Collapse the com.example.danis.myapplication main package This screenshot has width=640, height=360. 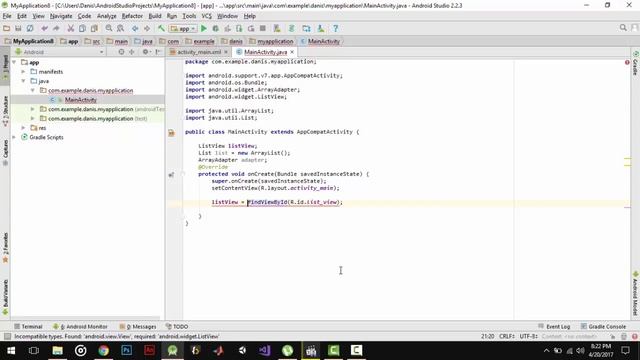point(33,90)
